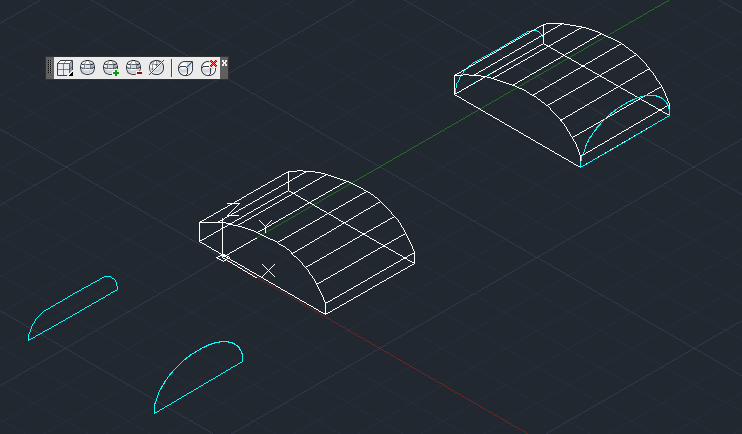Select the large cyan half-circle profile

pos(198,377)
